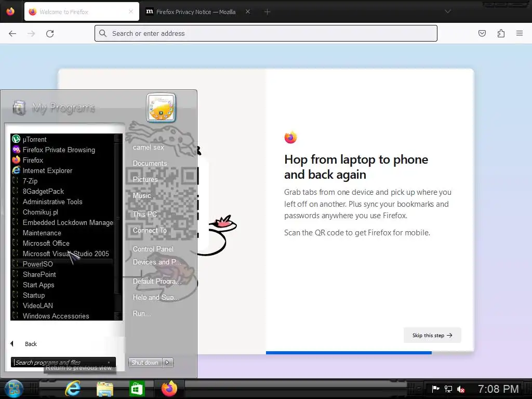The height and width of the screenshot is (399, 532).
Task: Expand the Maintenance folder
Action: pyautogui.click(x=63, y=233)
